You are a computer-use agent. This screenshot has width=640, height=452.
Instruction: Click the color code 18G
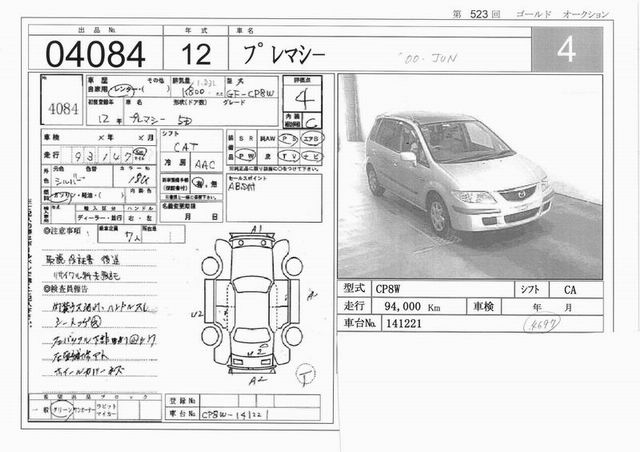pyautogui.click(x=138, y=179)
